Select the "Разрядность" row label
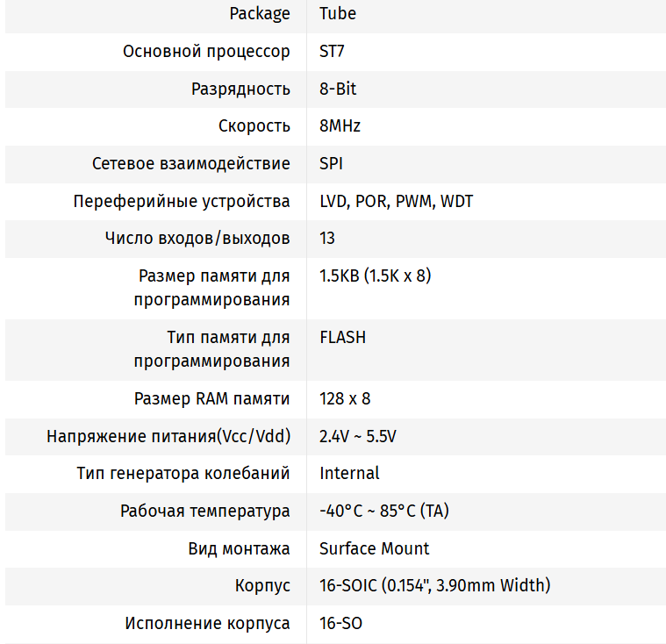The image size is (666, 644). tap(240, 89)
